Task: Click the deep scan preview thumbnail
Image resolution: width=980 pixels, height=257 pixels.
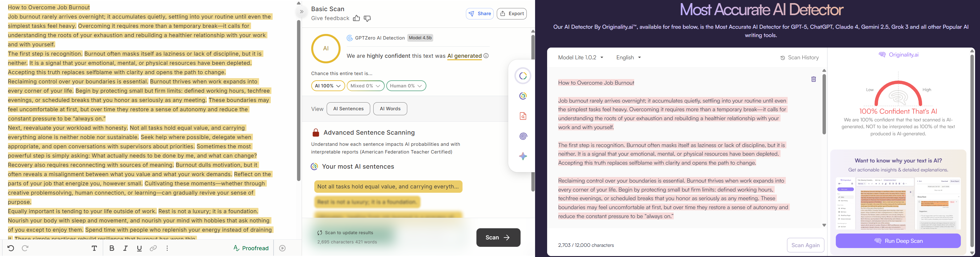Action: pos(898,204)
